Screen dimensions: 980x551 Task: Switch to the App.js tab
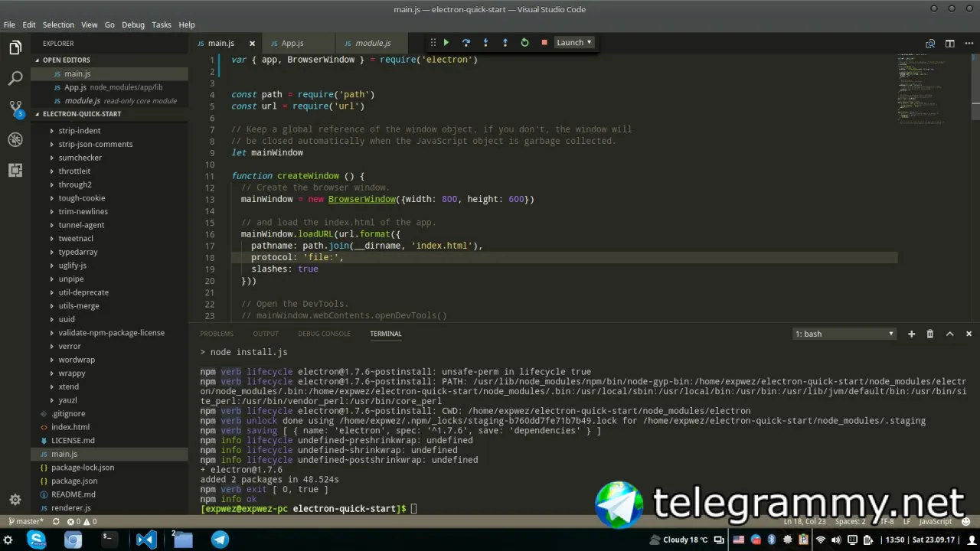[292, 44]
